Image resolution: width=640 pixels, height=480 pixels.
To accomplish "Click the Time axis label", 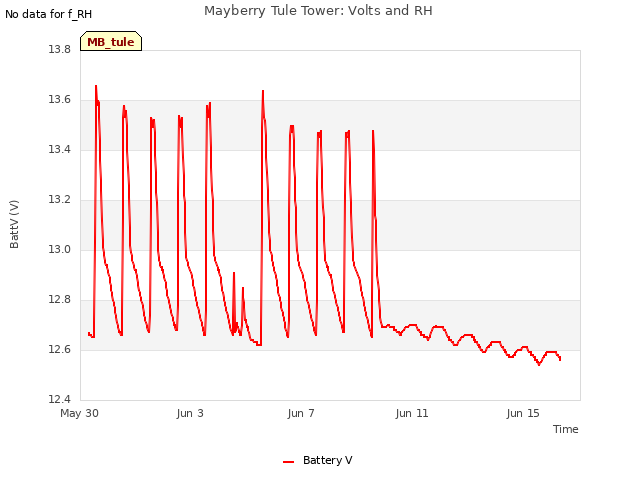I will point(565,429).
